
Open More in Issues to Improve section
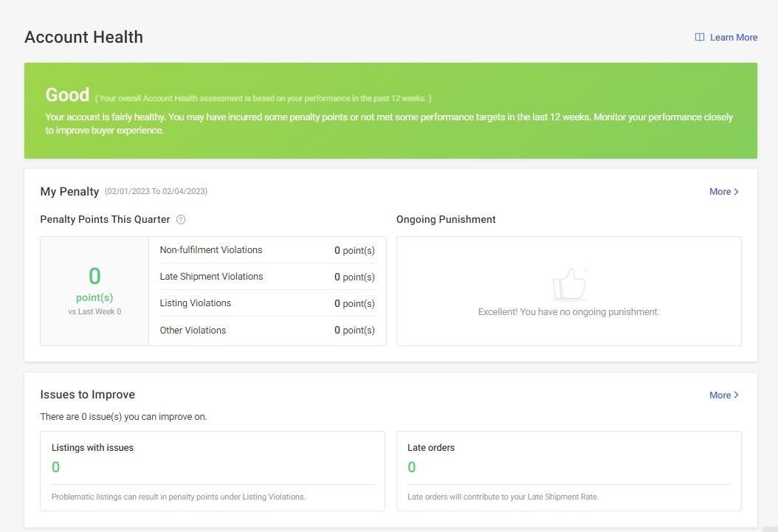tap(720, 395)
